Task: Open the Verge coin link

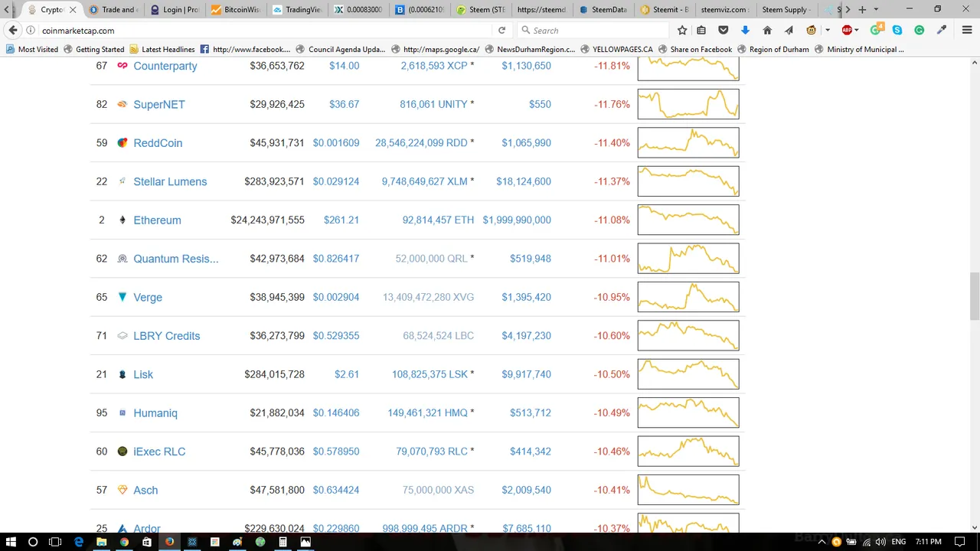Action: [148, 297]
